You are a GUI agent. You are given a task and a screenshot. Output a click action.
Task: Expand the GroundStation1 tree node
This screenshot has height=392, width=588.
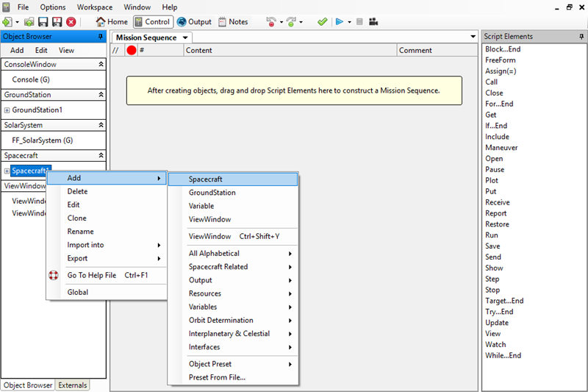(7, 110)
